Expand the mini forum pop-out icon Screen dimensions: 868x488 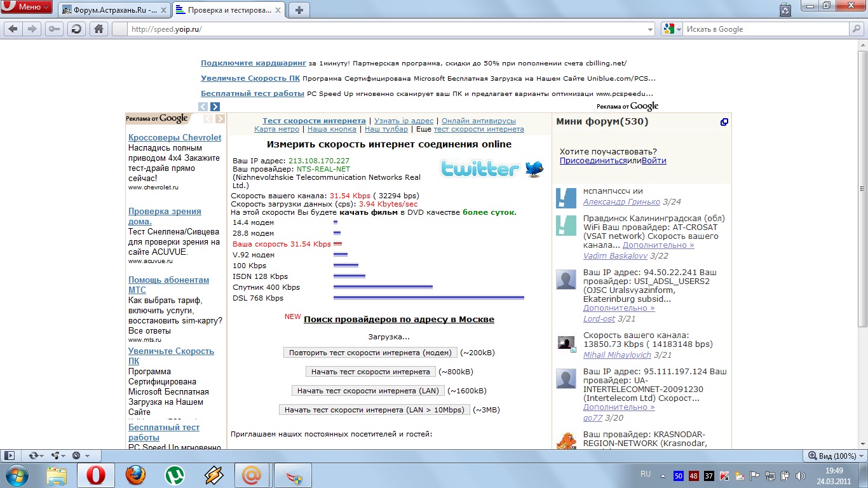[724, 122]
